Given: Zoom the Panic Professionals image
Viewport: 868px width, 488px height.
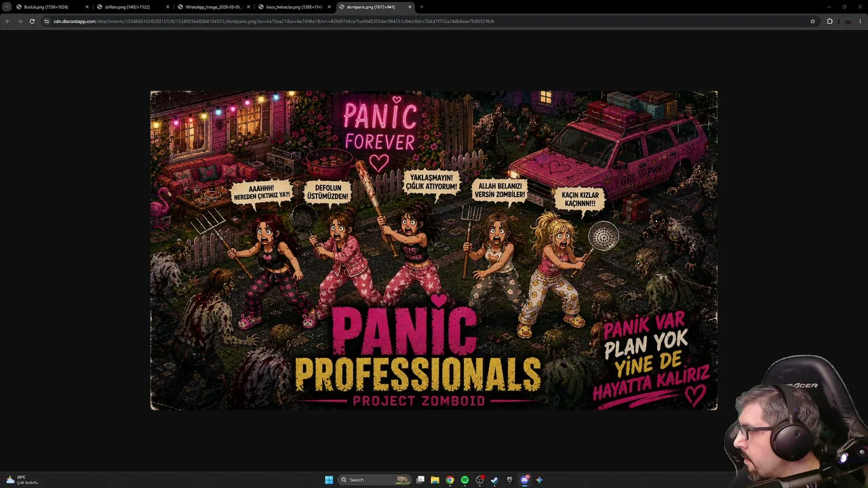Looking at the screenshot, I should [433, 250].
